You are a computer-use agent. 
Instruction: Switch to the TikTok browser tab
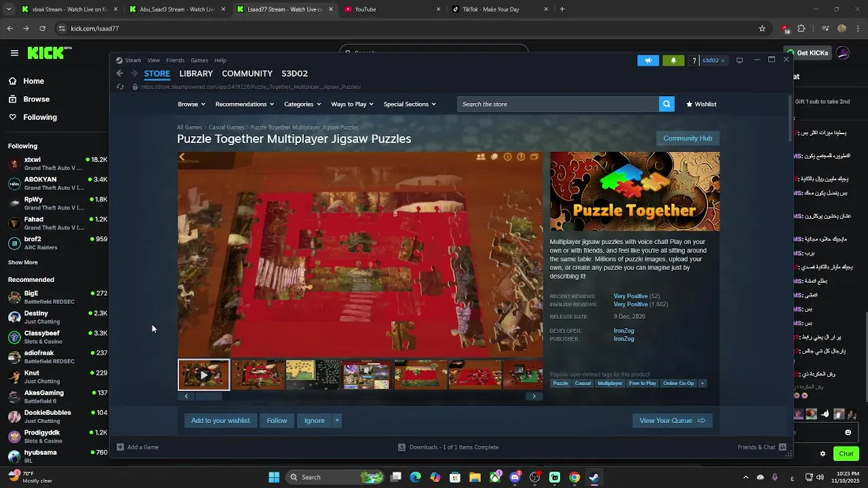coord(498,9)
